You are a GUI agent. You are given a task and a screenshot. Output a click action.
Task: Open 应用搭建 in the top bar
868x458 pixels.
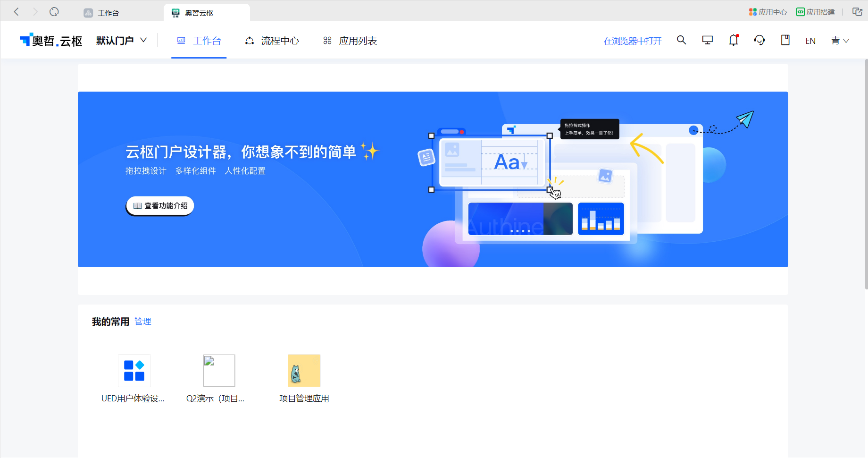click(x=816, y=12)
